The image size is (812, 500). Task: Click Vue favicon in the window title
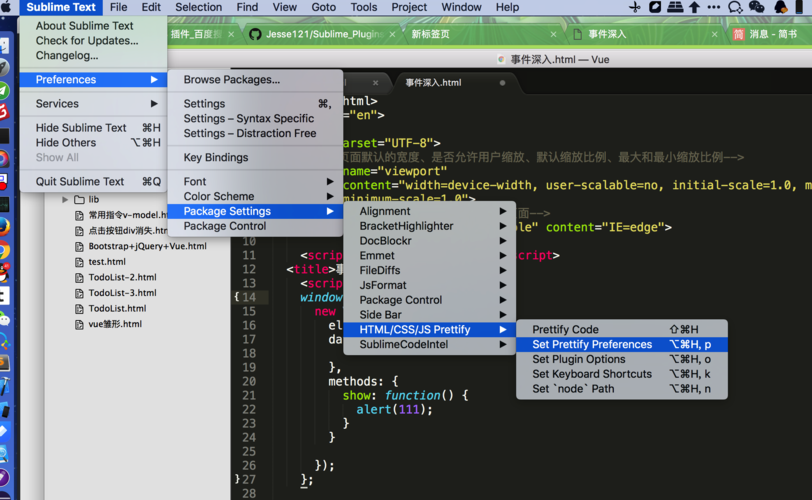(501, 60)
